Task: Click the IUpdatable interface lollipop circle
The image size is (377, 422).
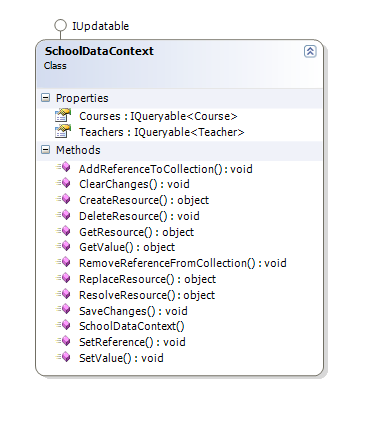Action: pos(60,25)
